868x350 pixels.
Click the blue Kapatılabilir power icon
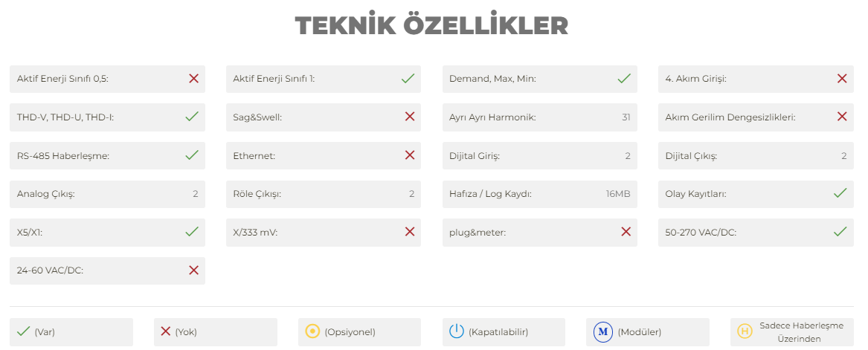tap(456, 331)
